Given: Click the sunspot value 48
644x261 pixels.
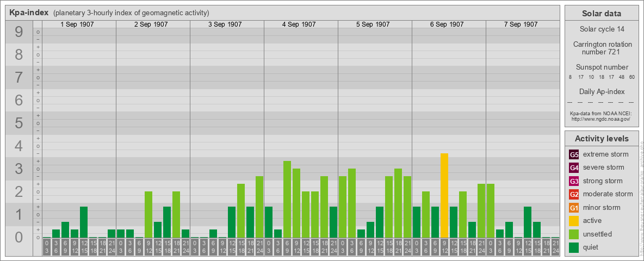Looking at the screenshot, I should 621,77.
